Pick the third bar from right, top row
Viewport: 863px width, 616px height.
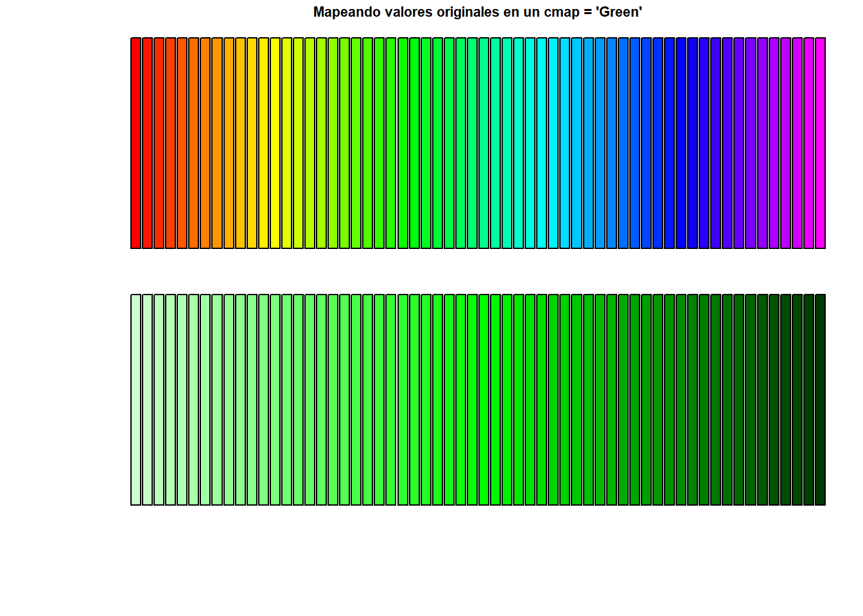tap(797, 143)
